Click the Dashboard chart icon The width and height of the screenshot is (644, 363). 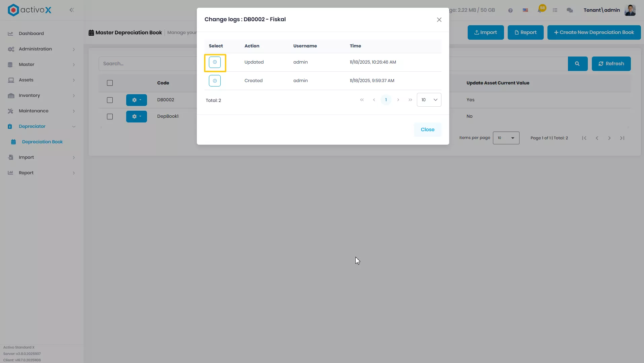(x=10, y=34)
